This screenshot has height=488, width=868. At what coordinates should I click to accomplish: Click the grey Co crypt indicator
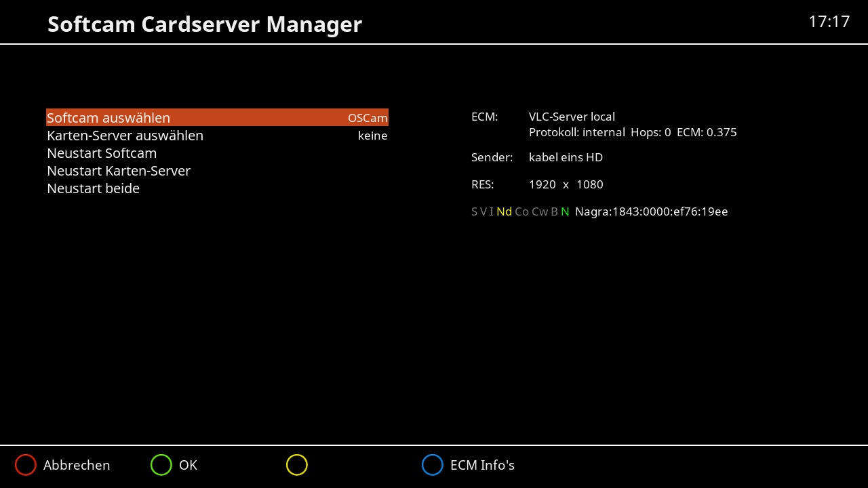[521, 211]
